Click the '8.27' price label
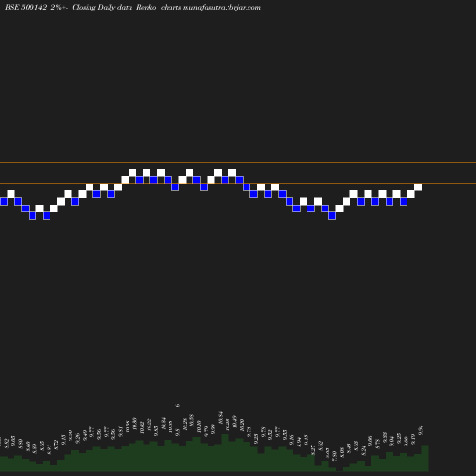Viewport: 476px width, 476px height. (313, 450)
